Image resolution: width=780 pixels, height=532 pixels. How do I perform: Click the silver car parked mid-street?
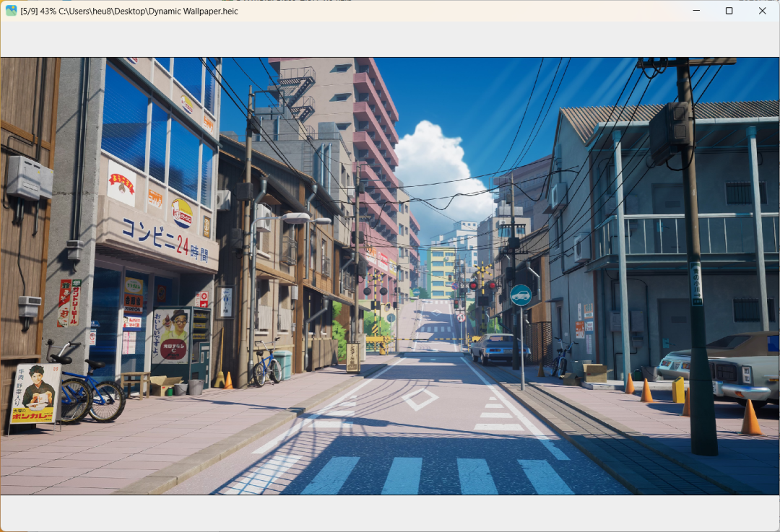tap(493, 348)
